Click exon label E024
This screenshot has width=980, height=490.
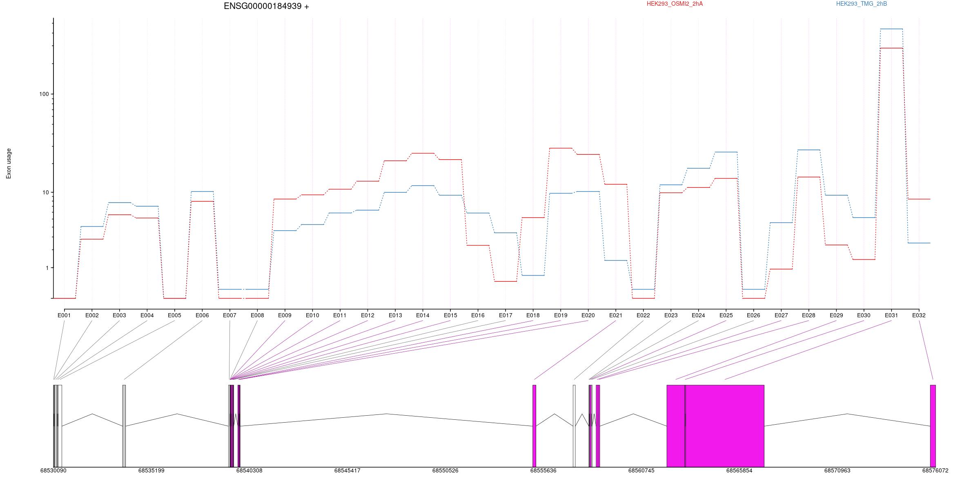pos(698,315)
